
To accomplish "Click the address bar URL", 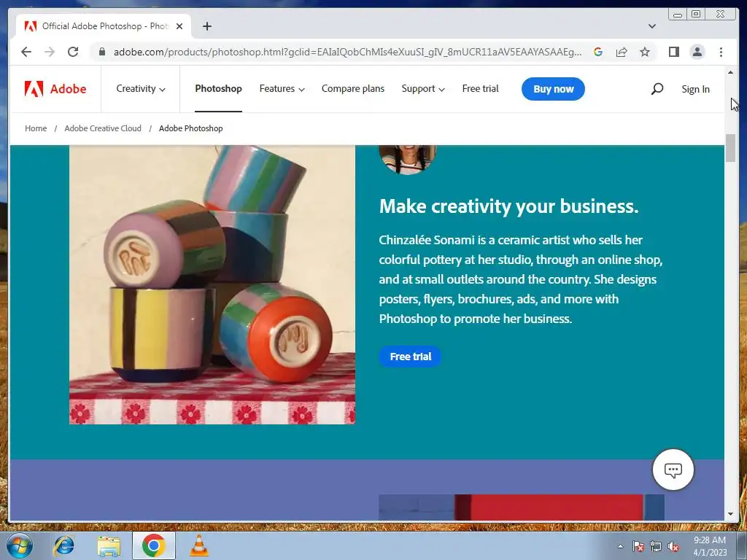I will tap(347, 52).
